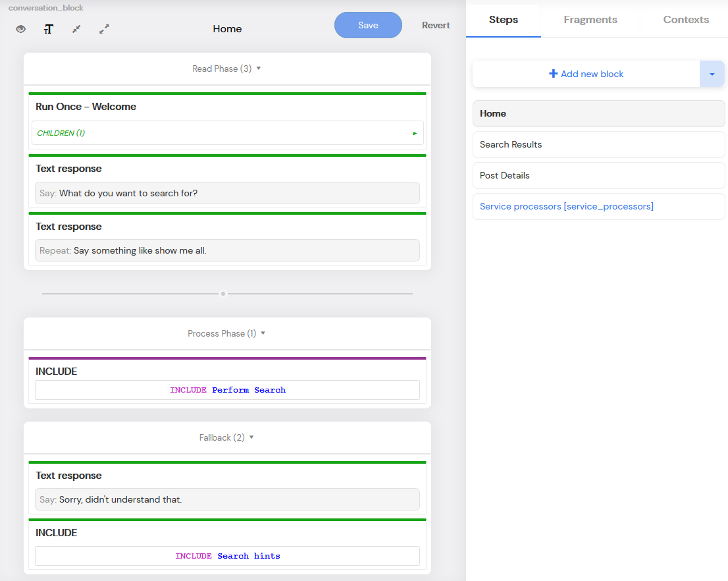The image size is (728, 581).
Task: Click INCLUDE Perform Search box
Action: [228, 390]
